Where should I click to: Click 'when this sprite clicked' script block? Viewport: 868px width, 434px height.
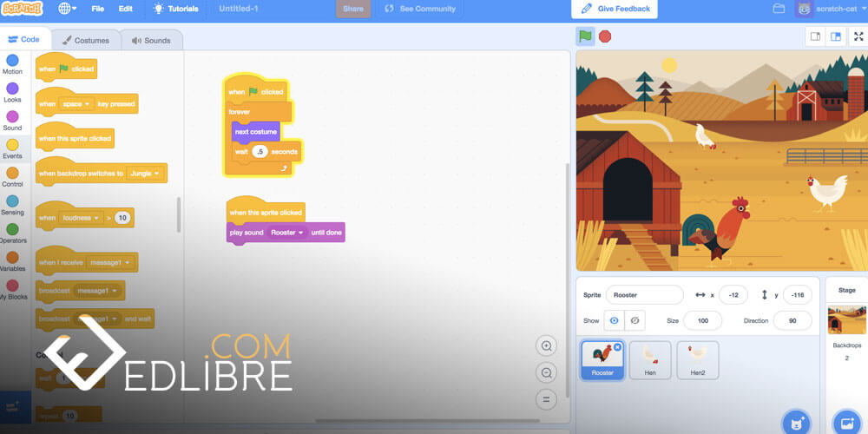pyautogui.click(x=266, y=211)
